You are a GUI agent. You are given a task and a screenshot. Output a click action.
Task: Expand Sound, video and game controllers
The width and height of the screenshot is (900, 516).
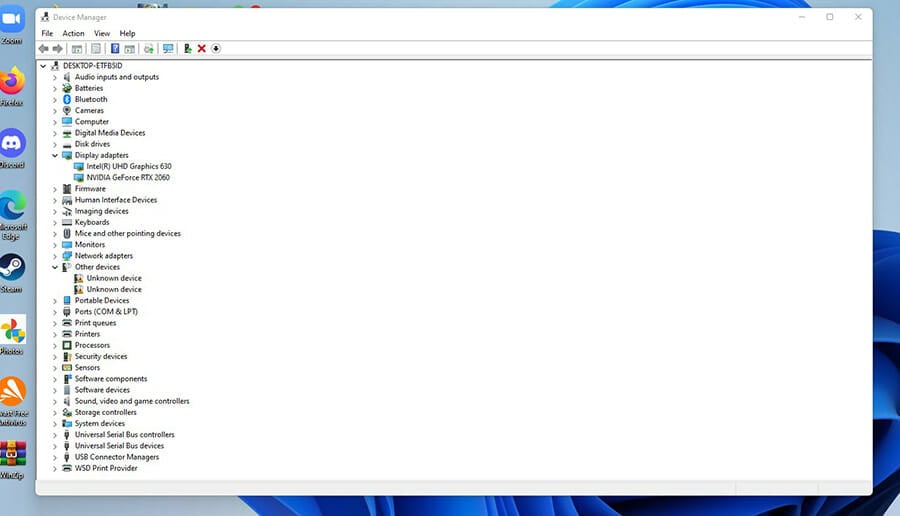[55, 402]
